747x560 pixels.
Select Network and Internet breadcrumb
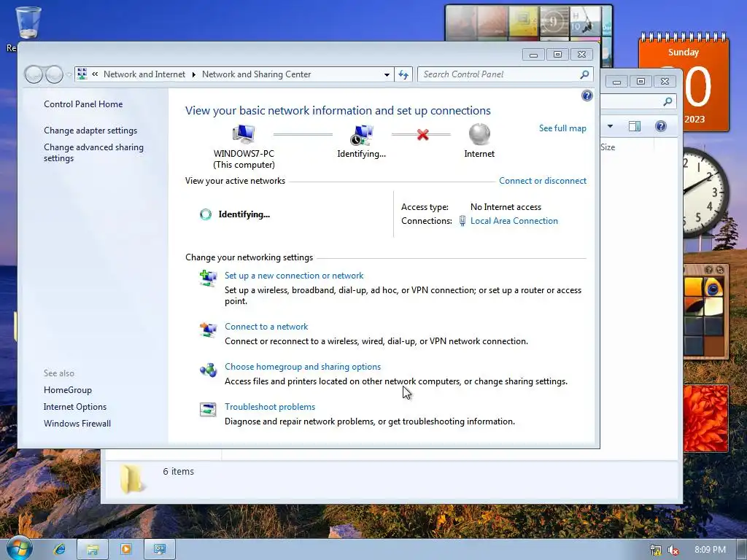click(144, 74)
